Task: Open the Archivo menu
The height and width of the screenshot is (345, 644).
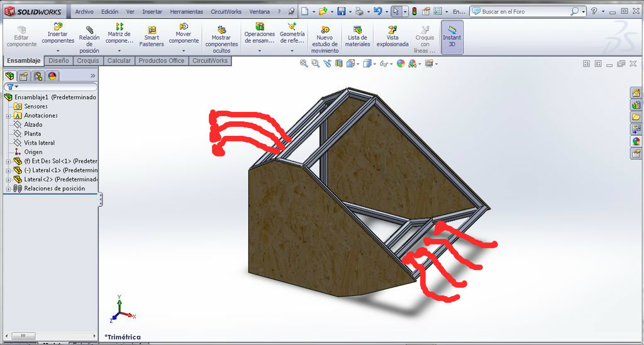Action: click(84, 11)
